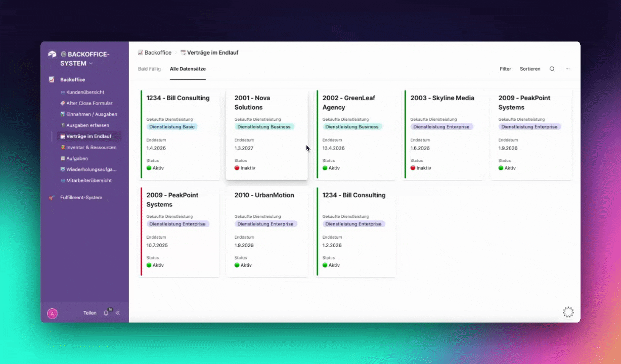The image size is (621, 364).
Task: Click the Fulfillment-System sidebar icon
Action: (52, 198)
